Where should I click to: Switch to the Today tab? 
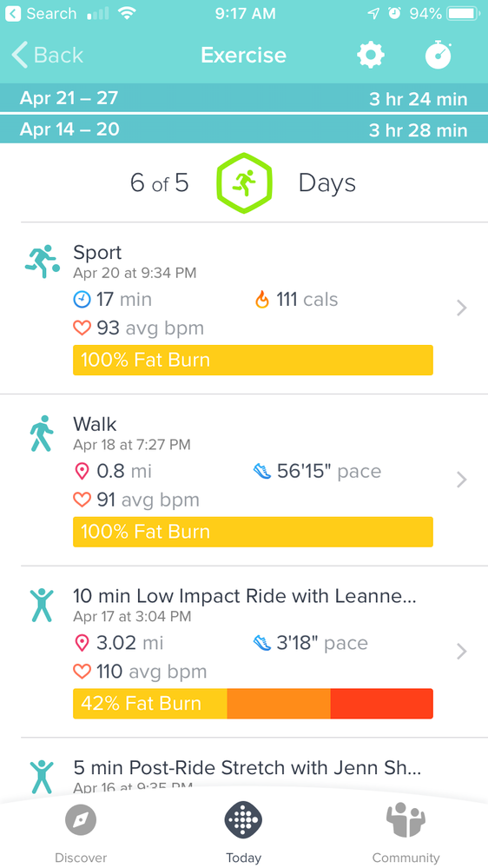pos(243,832)
